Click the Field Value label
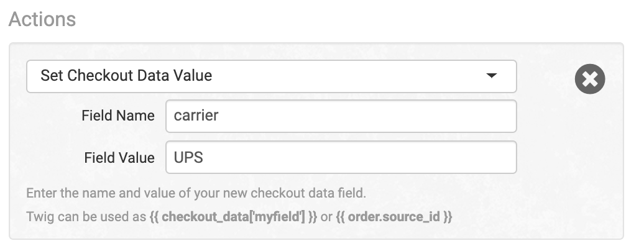 [x=119, y=158]
